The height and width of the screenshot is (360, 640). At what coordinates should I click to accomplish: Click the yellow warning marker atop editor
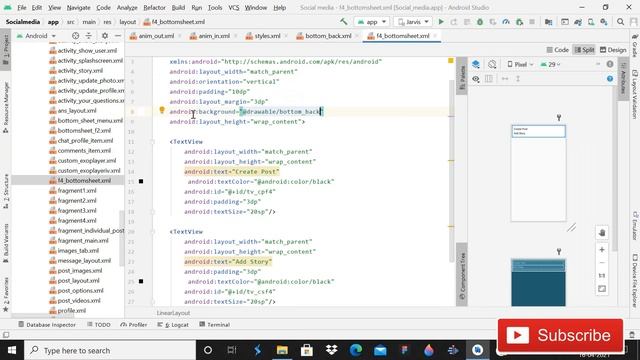(451, 60)
